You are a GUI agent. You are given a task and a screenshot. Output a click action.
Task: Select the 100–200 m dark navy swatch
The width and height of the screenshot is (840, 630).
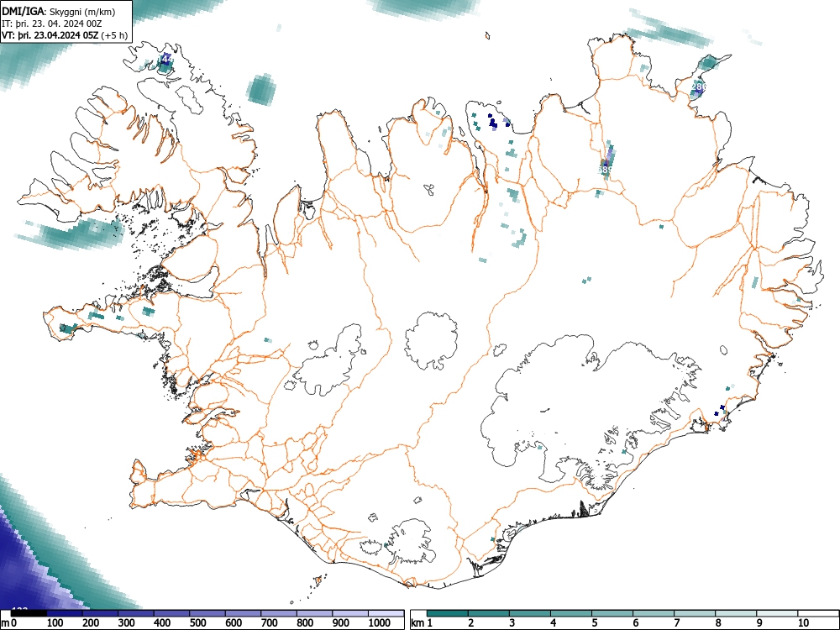65,613
